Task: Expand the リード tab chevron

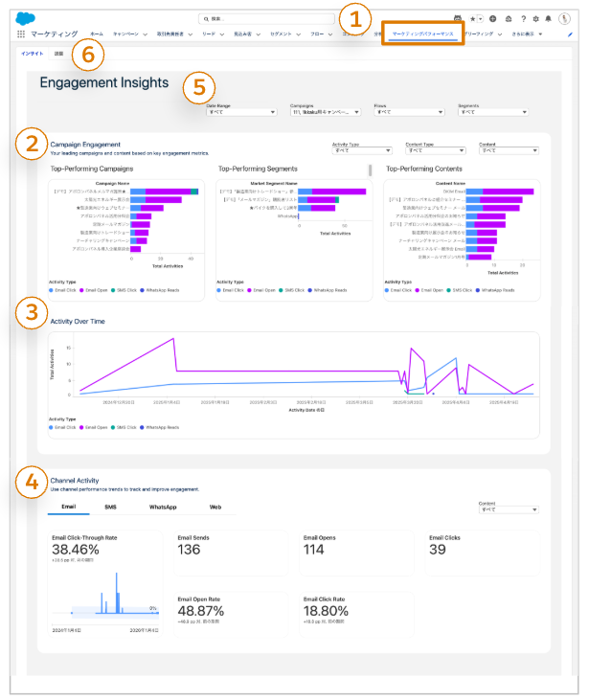Action: (x=222, y=34)
